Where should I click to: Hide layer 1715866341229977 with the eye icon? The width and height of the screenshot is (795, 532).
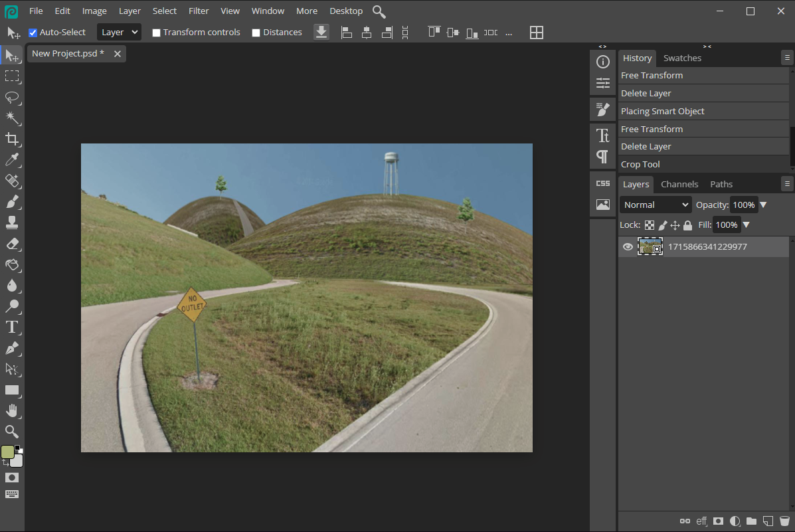[628, 247]
